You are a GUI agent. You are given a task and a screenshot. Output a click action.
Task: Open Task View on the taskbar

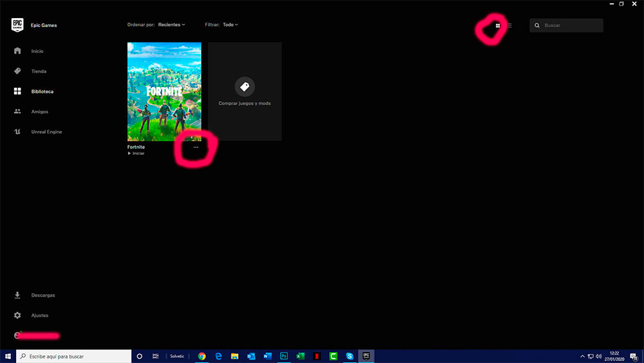tap(155, 356)
